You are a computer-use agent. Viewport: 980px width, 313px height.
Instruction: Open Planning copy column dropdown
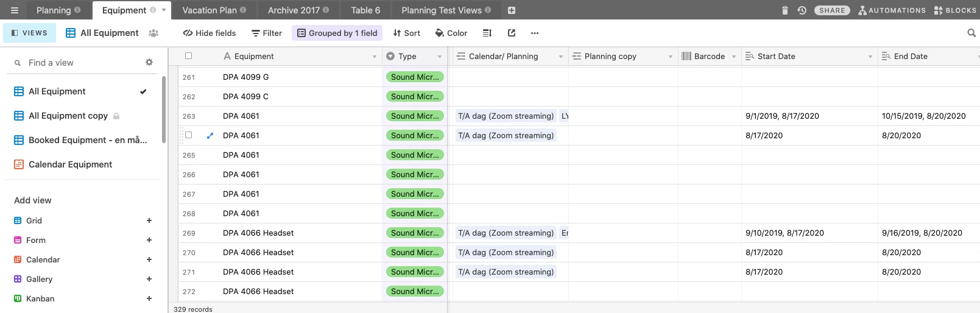671,57
